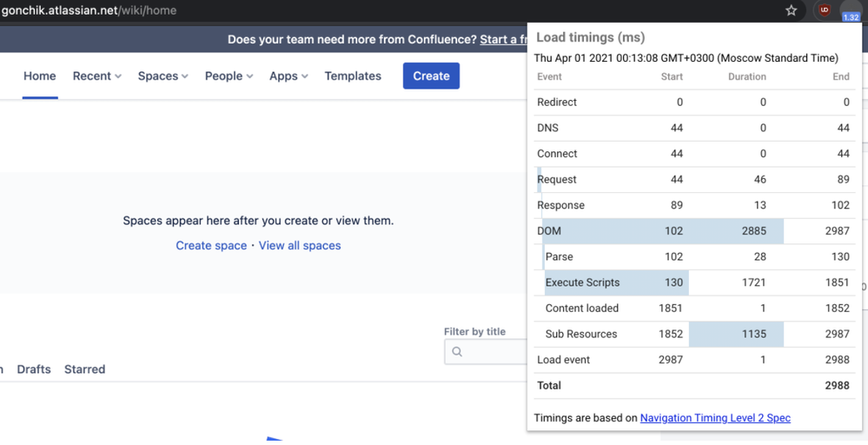Switch to the Drafts tab

34,369
